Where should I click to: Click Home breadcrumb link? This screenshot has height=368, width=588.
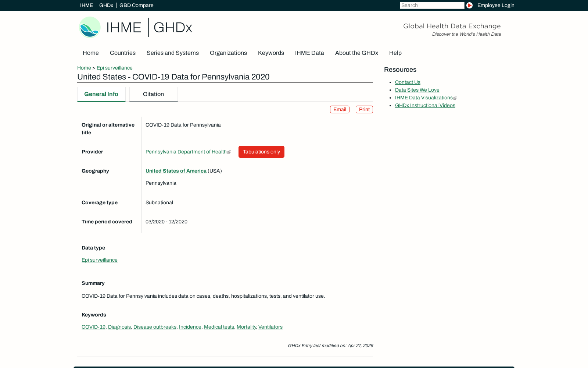click(84, 68)
